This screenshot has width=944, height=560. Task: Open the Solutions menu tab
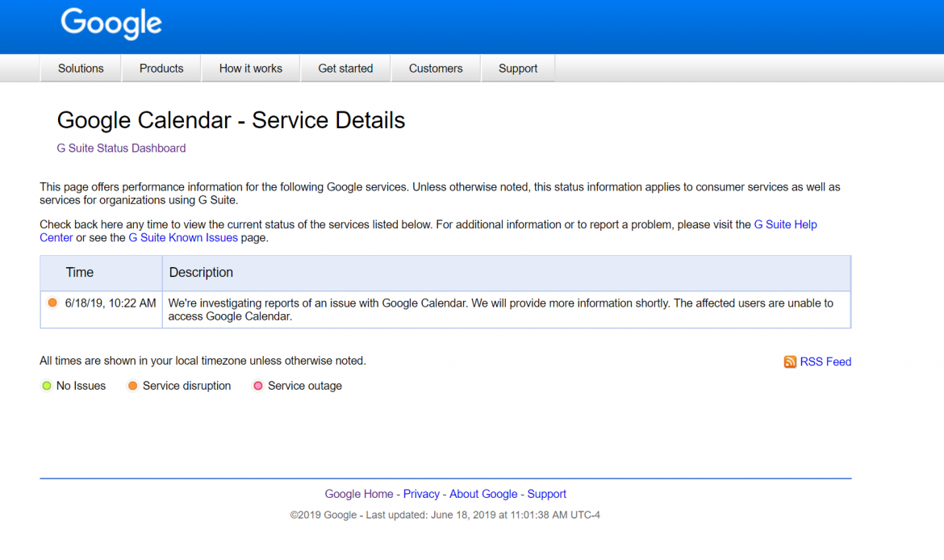tap(81, 69)
